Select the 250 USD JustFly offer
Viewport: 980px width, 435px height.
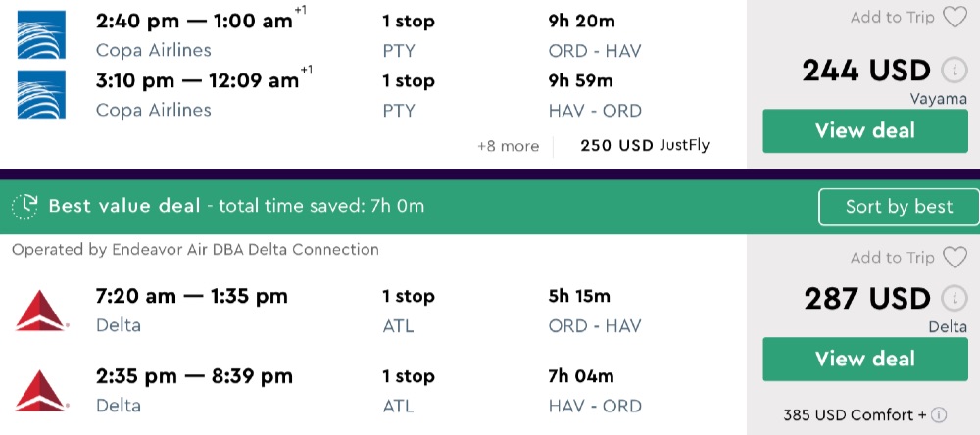644,146
